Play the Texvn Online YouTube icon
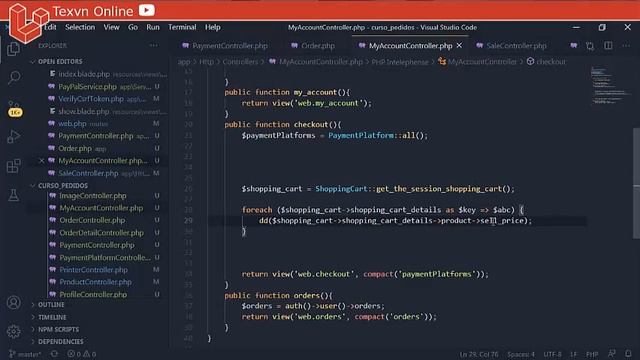 tap(147, 10)
